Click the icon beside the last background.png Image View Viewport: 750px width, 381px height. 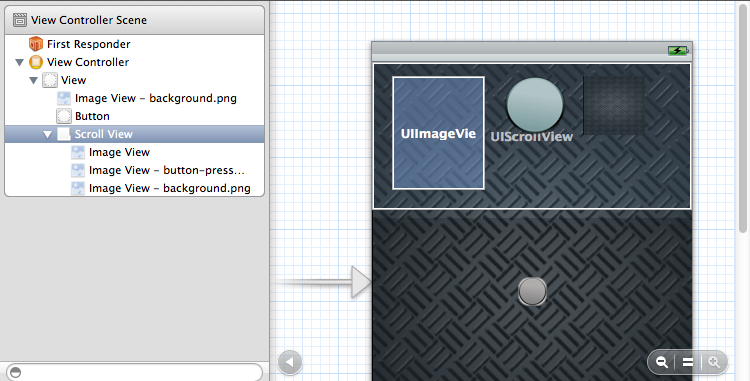(77, 188)
